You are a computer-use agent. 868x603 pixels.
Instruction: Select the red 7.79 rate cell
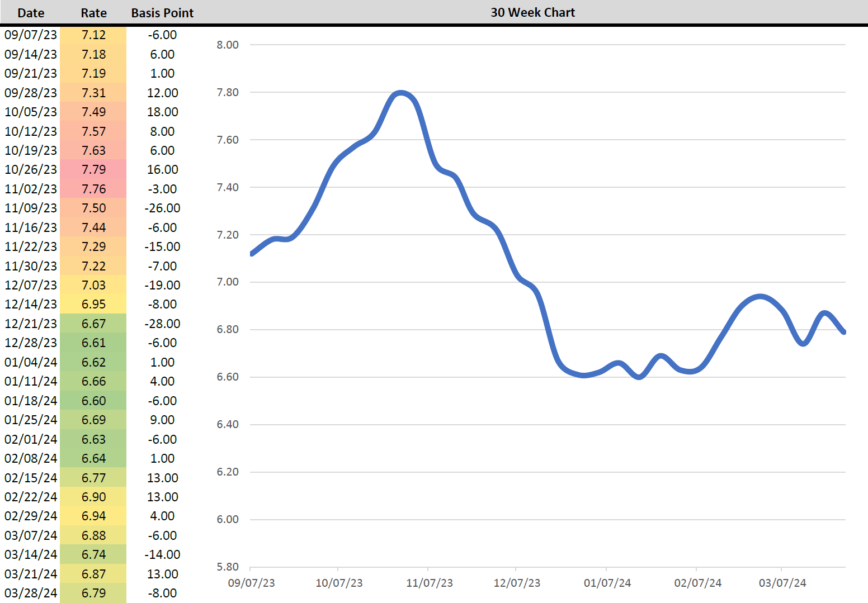tap(93, 169)
